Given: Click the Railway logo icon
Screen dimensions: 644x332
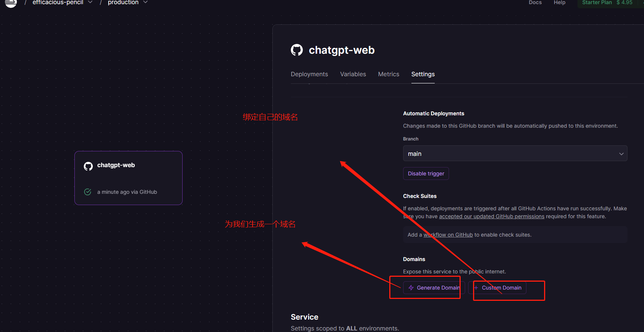Looking at the screenshot, I should pos(11,3).
